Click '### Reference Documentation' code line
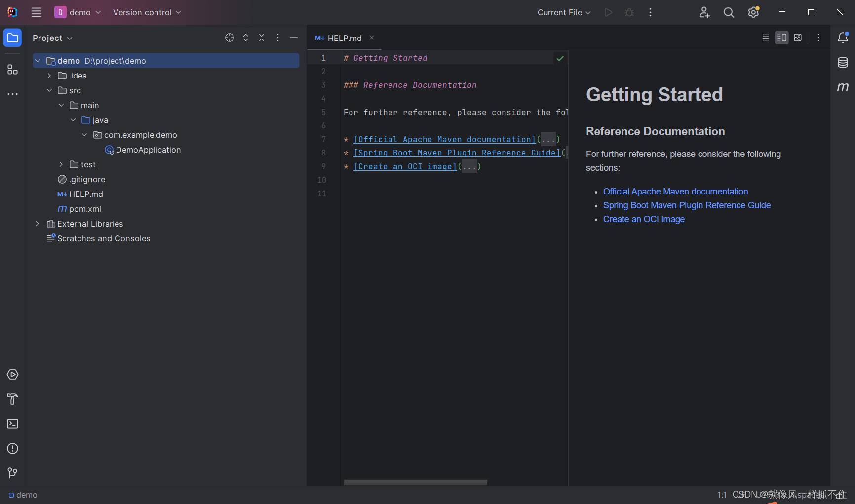This screenshot has width=855, height=504. [410, 85]
